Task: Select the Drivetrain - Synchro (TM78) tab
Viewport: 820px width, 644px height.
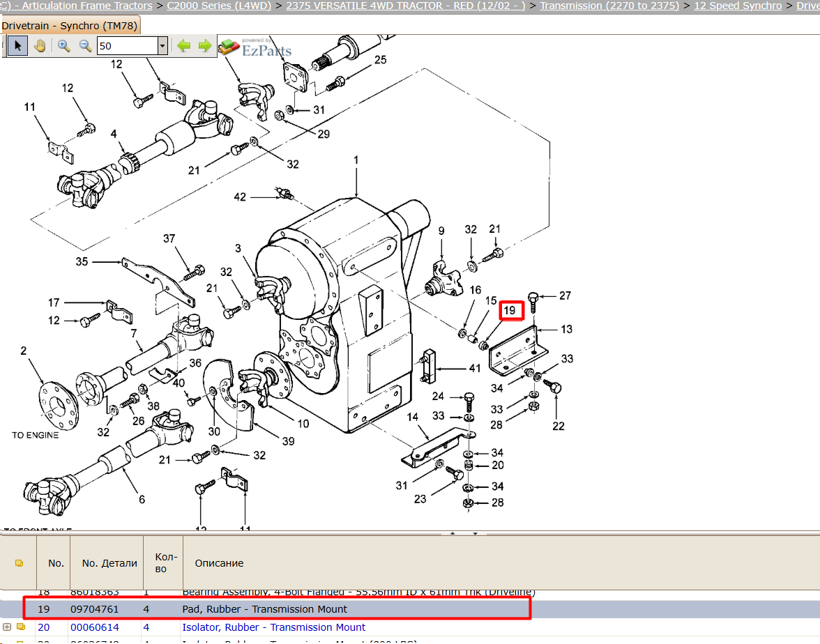Action: pyautogui.click(x=70, y=26)
